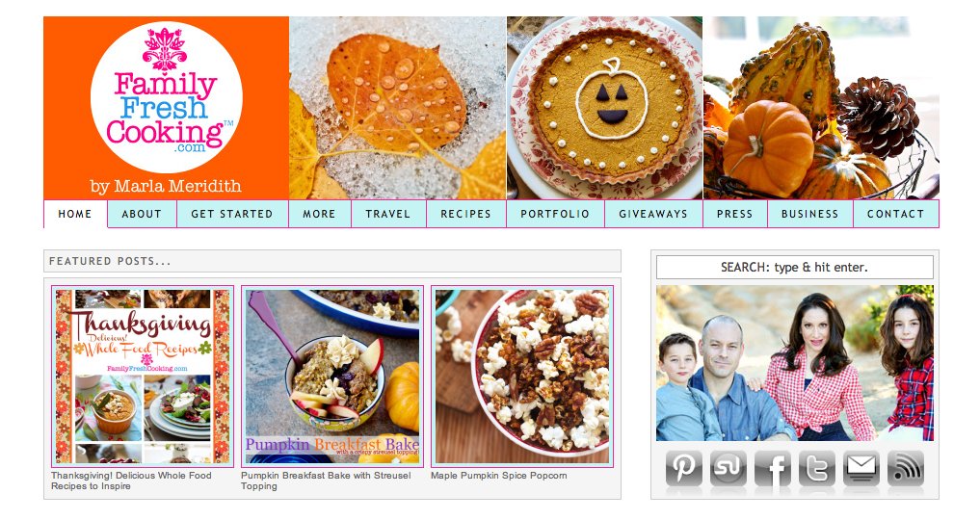This screenshot has width=980, height=520.
Task: Expand the MORE menu
Action: coord(319,214)
